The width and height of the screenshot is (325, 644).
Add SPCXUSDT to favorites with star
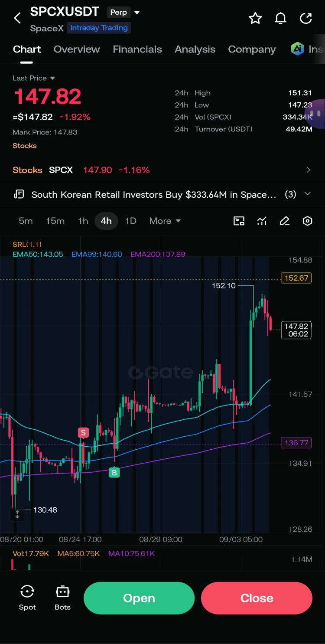(255, 18)
